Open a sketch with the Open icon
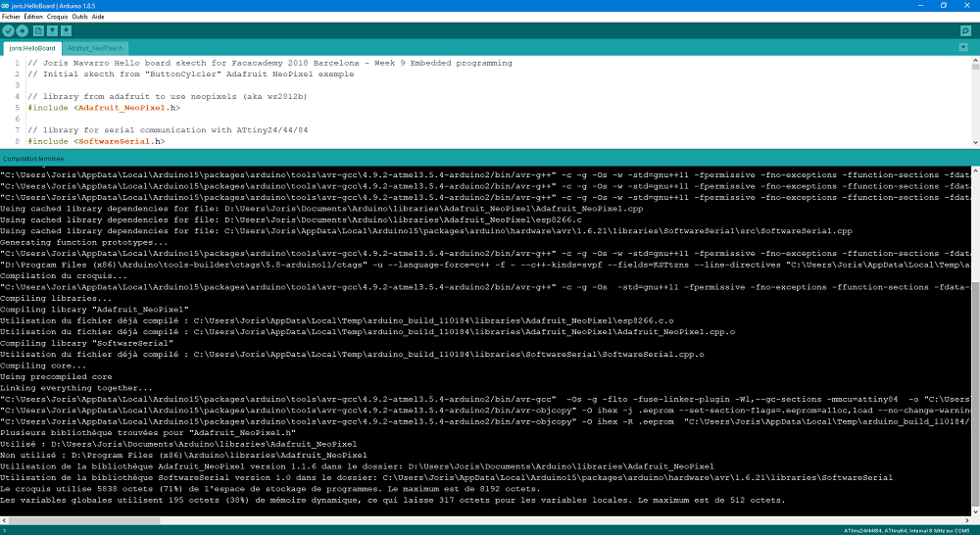Viewport: 980px width, 535px height. 52,30
